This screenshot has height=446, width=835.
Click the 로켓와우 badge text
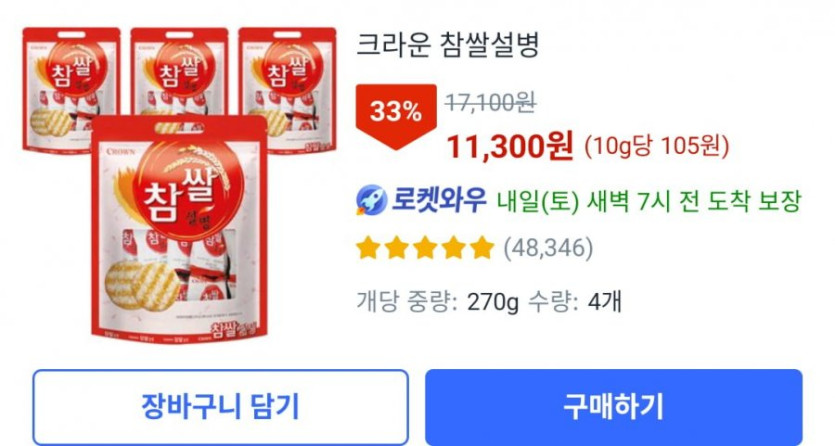pyautogui.click(x=439, y=200)
